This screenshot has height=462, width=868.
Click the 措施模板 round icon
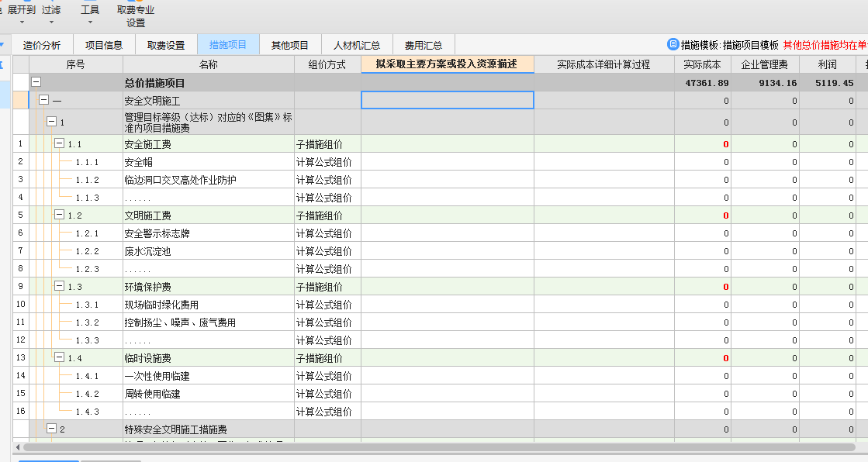click(673, 44)
